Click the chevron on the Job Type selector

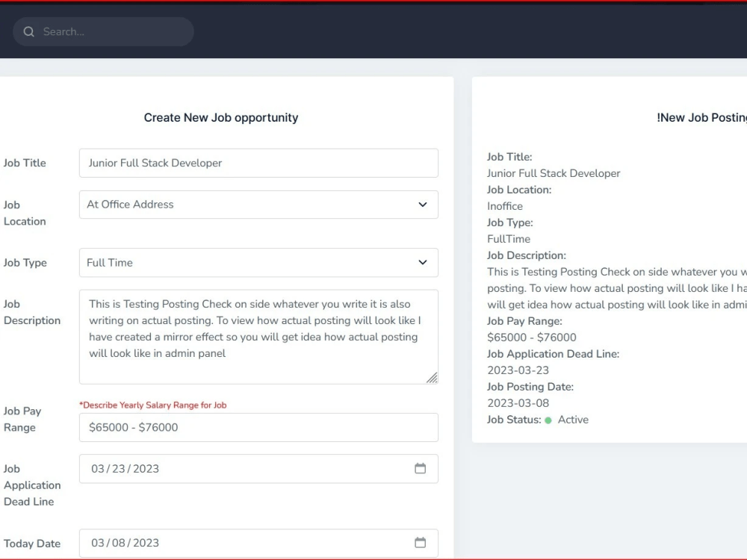424,263
